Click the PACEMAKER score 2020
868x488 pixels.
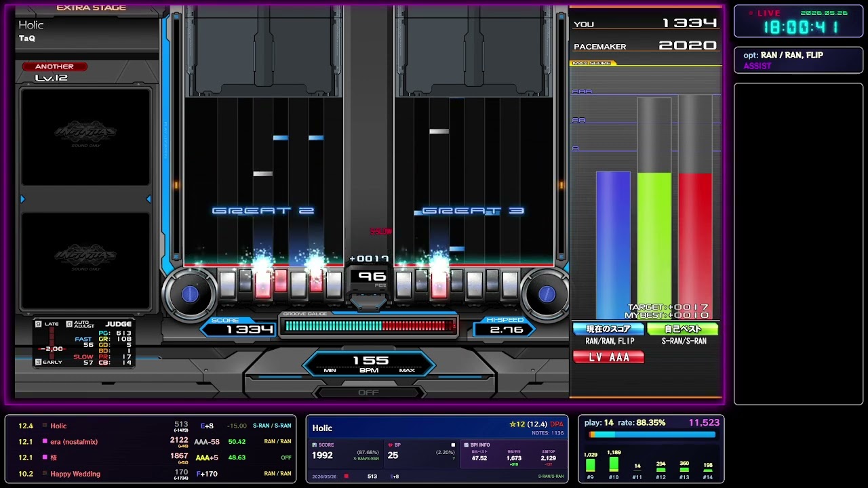click(688, 45)
